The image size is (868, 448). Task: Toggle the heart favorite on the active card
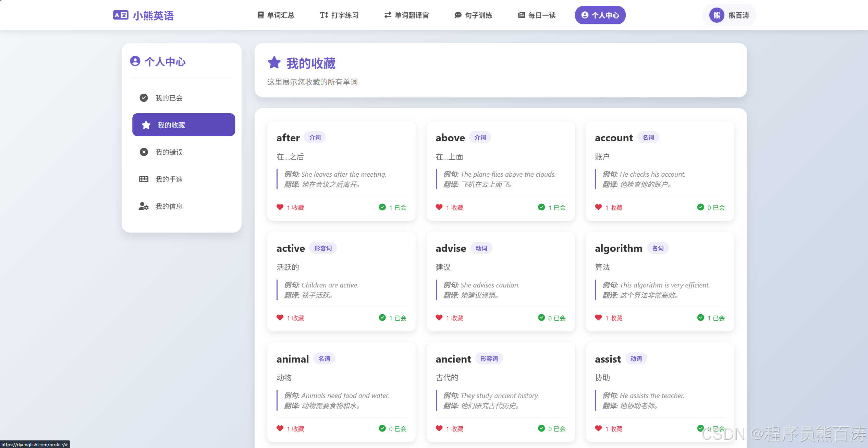280,317
